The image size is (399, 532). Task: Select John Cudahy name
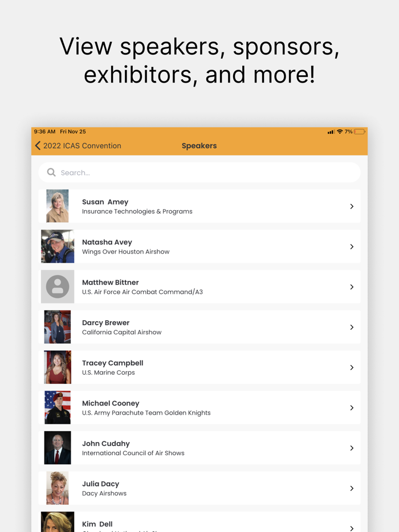coord(106,444)
